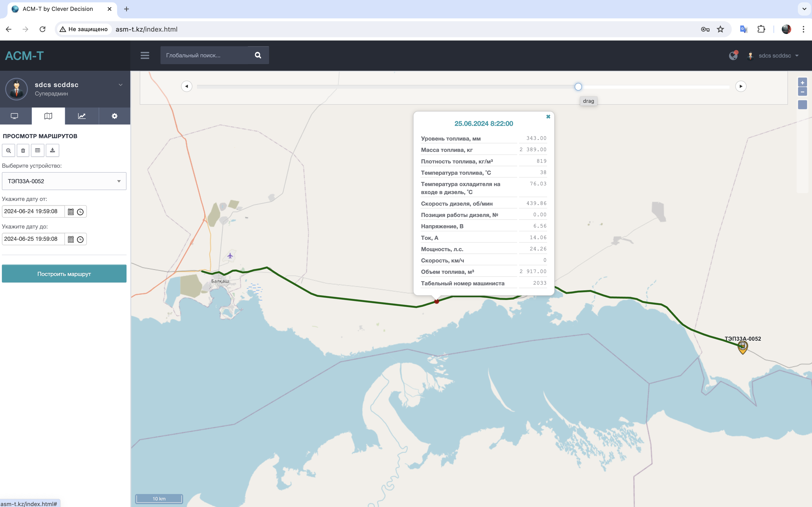812x507 pixels.
Task: Click the zoom search route icon button
Action: 8,150
